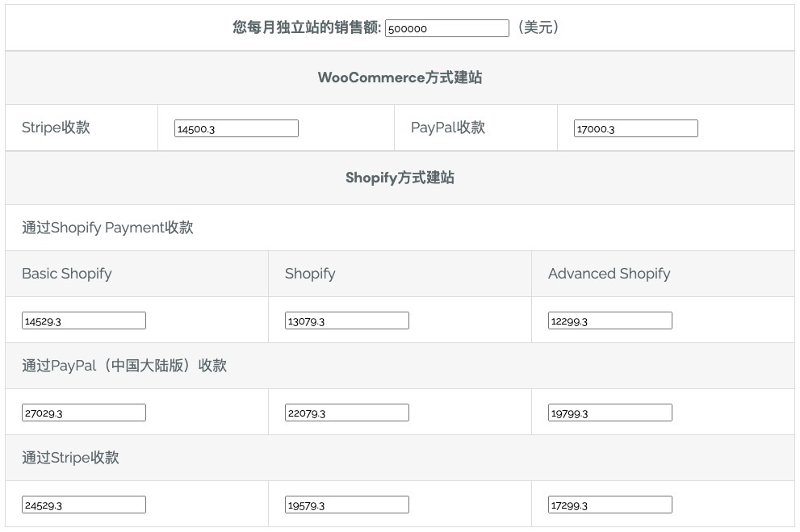Click the Shopify方式建站 heading
This screenshot has height=532, width=800.
pyautogui.click(x=400, y=178)
